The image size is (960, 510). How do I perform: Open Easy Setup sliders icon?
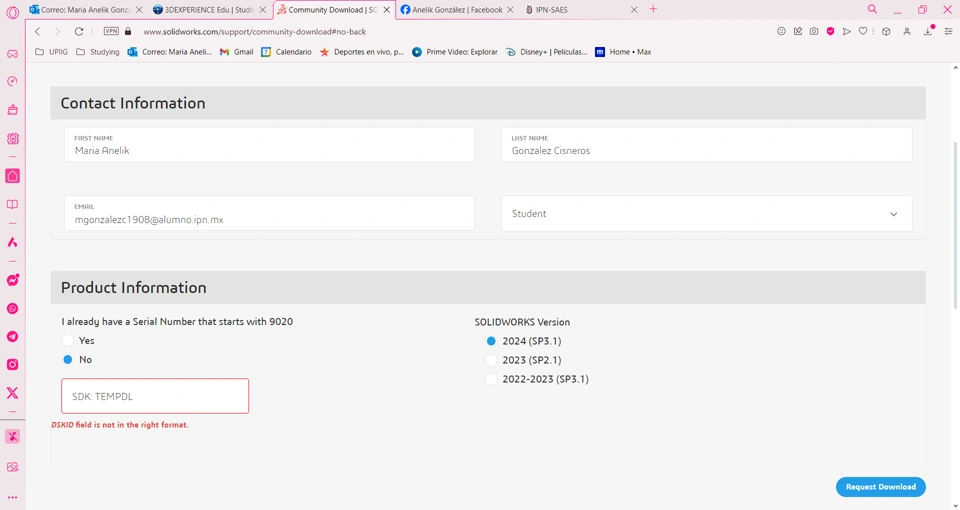[948, 31]
